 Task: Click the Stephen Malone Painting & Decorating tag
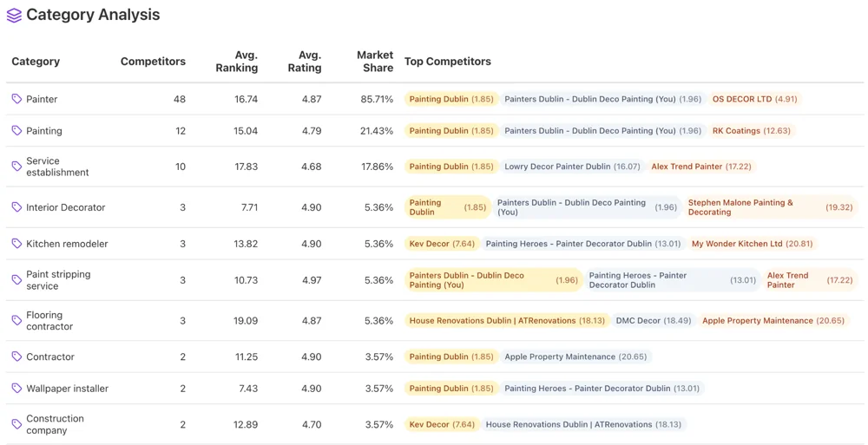pyautogui.click(x=770, y=207)
